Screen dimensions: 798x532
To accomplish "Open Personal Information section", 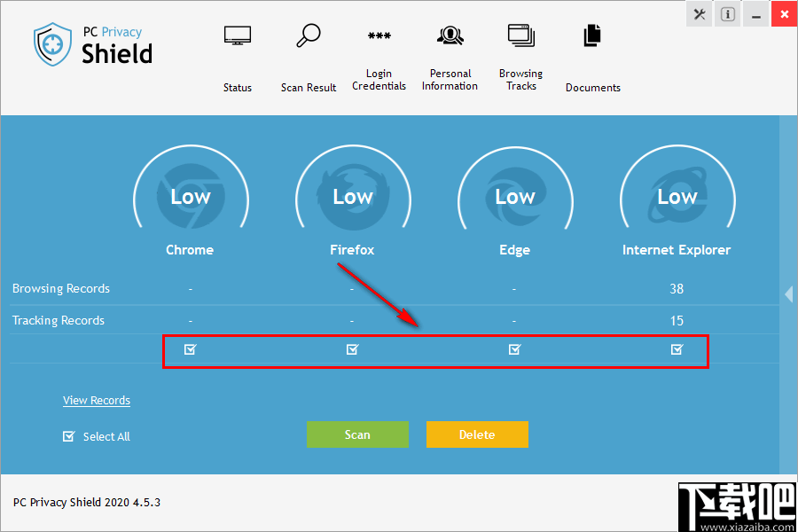I will 450,58.
